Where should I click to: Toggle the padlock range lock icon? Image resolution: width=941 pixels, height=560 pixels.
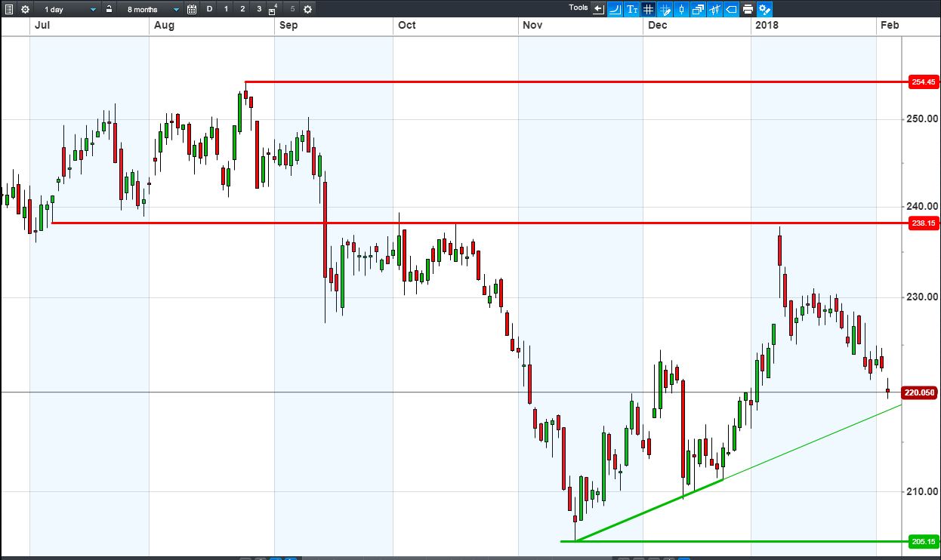pyautogui.click(x=110, y=9)
